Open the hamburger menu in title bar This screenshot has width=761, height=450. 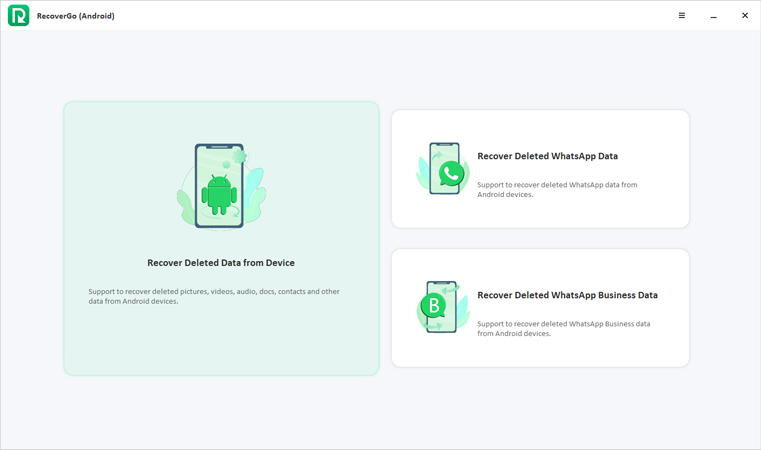pyautogui.click(x=681, y=16)
